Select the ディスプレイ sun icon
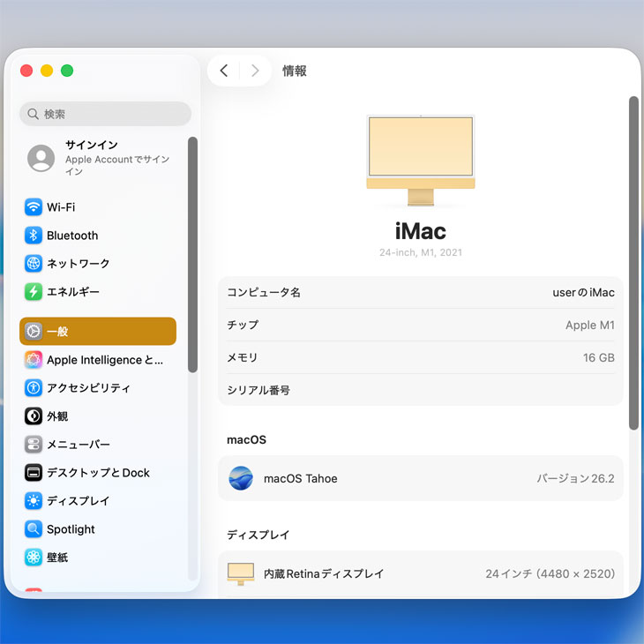Image resolution: width=644 pixels, height=644 pixels. pyautogui.click(x=34, y=501)
